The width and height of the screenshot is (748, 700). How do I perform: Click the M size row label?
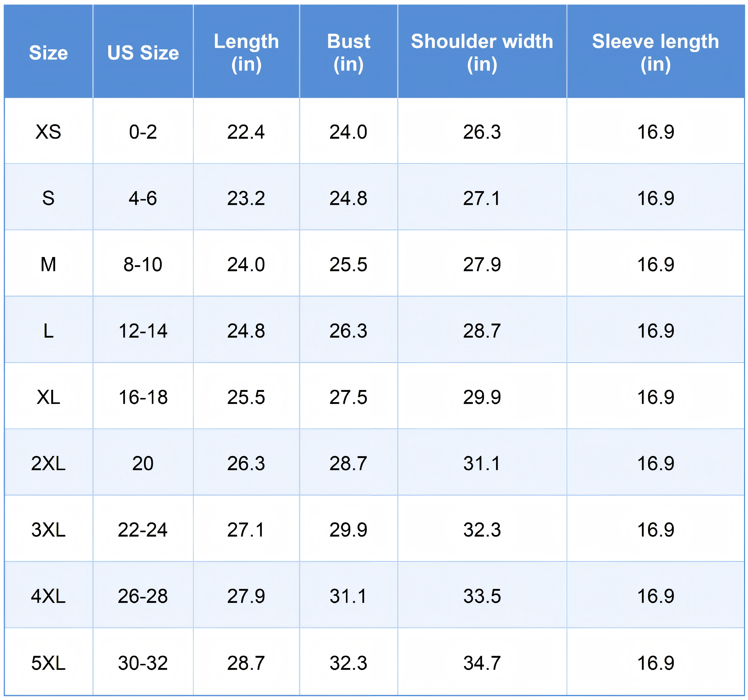pyautogui.click(x=49, y=264)
